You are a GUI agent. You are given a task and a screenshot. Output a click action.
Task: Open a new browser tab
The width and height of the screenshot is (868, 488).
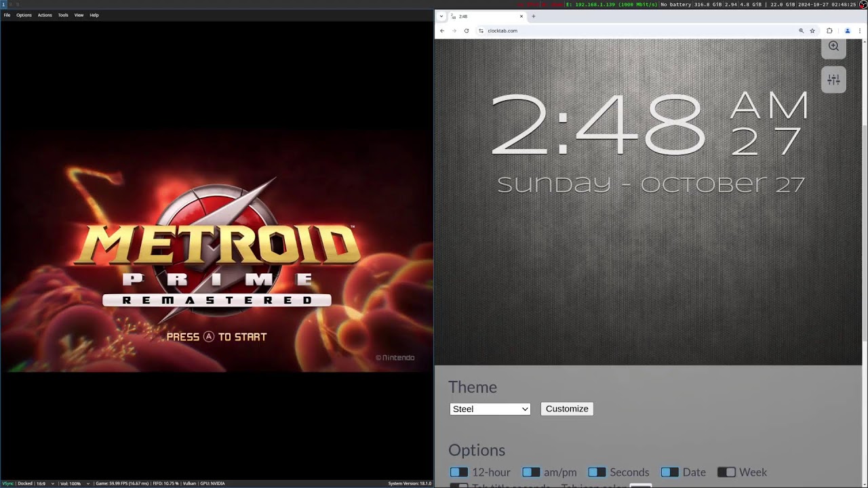tap(533, 16)
